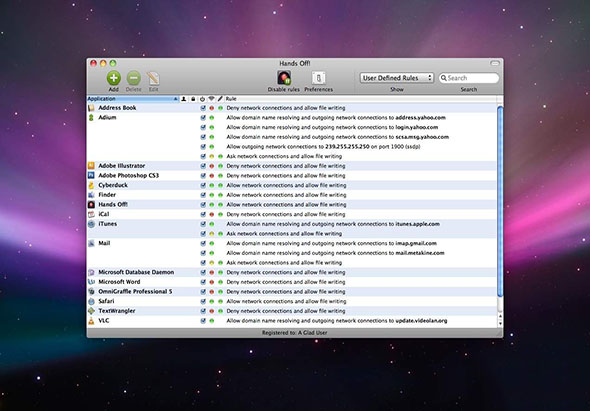Toggle the Address Book rule checkbox

click(203, 108)
